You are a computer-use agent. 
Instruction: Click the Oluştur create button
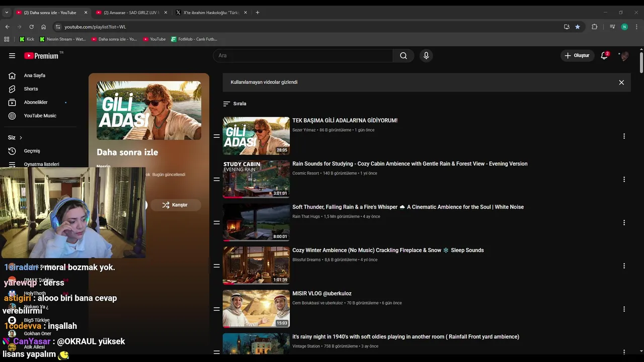coord(577,56)
